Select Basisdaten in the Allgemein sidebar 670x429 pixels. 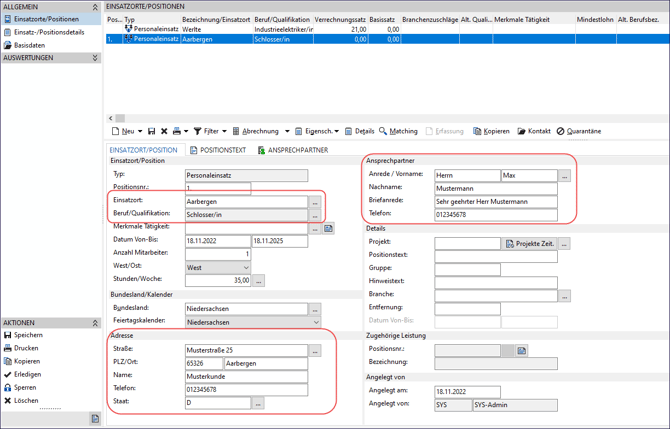coord(28,45)
